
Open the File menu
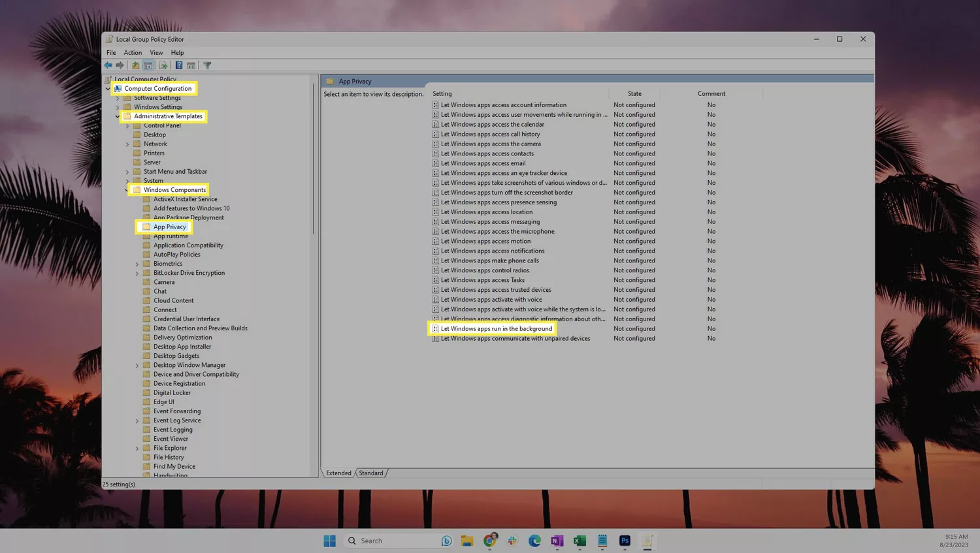[111, 53]
